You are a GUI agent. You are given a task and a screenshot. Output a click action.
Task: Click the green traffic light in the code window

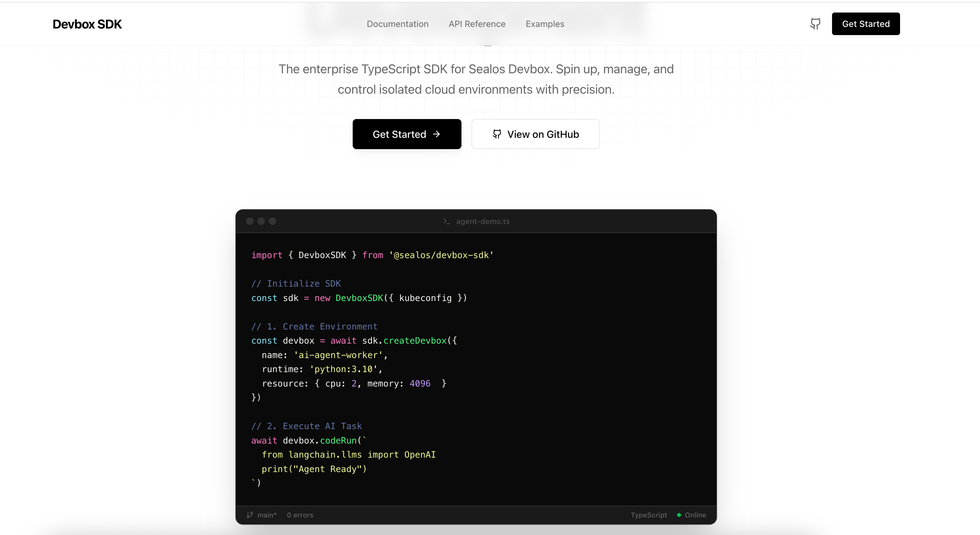coord(273,221)
